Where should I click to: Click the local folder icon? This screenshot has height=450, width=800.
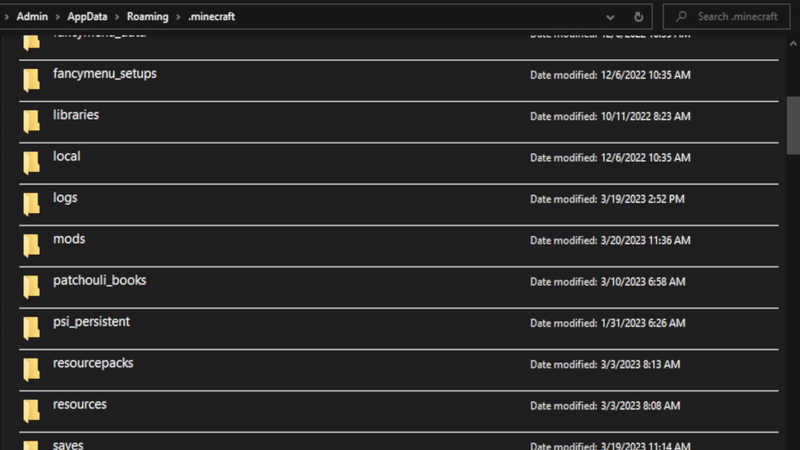pos(31,162)
